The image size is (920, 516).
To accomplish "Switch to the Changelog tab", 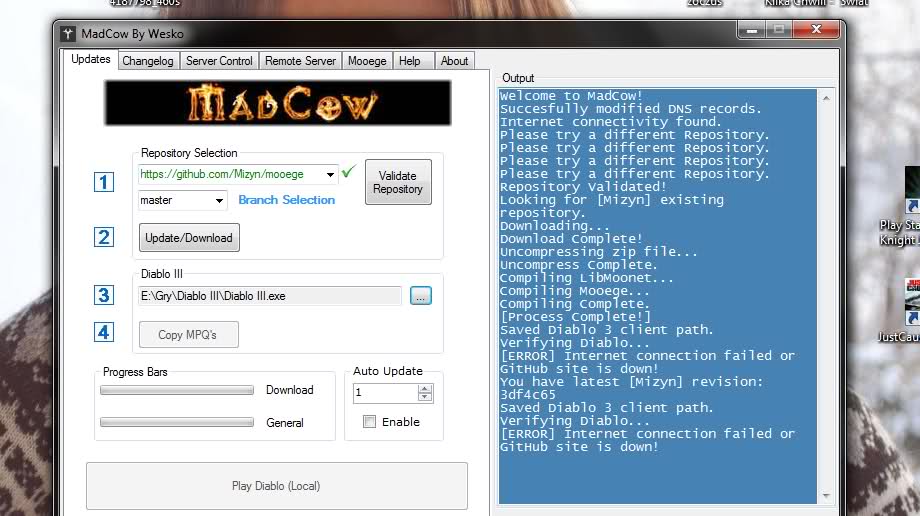I will click(147, 61).
